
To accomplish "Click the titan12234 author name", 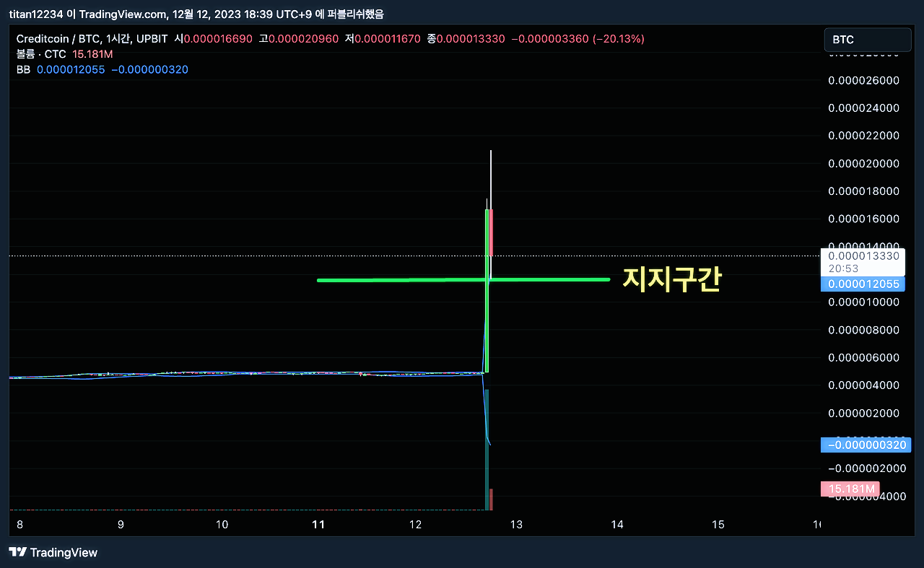I will point(35,14).
